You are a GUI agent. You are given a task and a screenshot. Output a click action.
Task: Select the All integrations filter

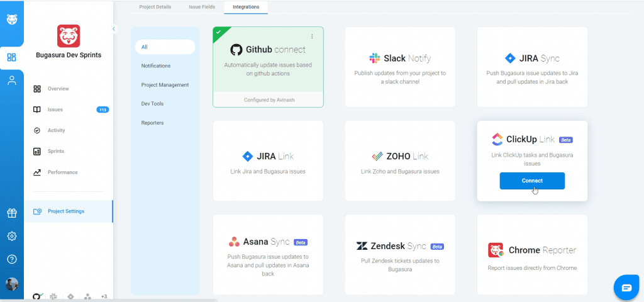tap(165, 47)
